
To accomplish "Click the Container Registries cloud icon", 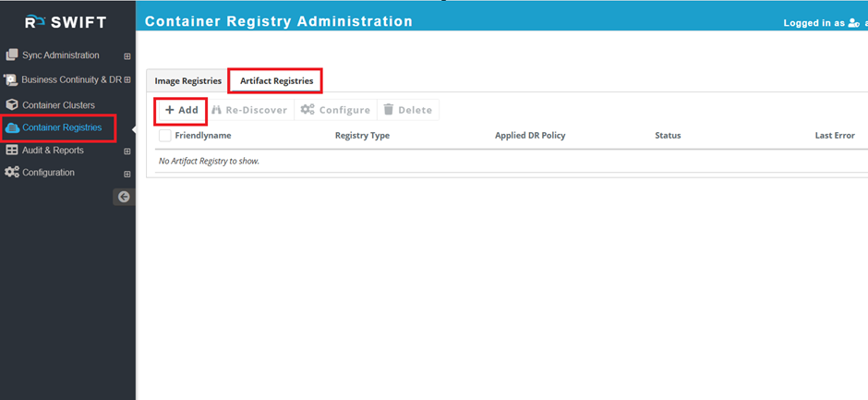I will (x=12, y=128).
